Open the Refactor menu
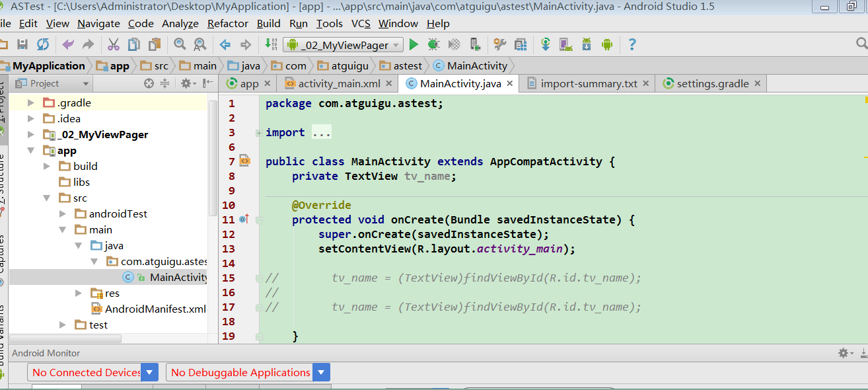 (x=228, y=24)
